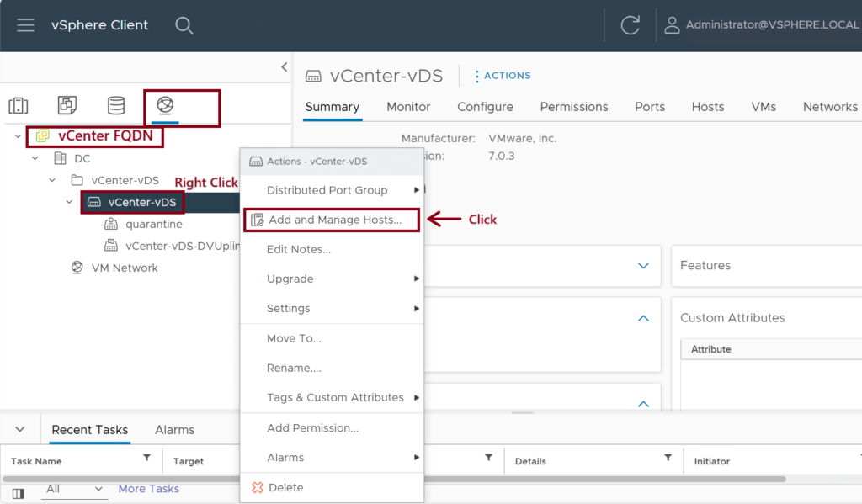Click the context menu header switch icon
This screenshot has width=862, height=504.
[x=256, y=162]
